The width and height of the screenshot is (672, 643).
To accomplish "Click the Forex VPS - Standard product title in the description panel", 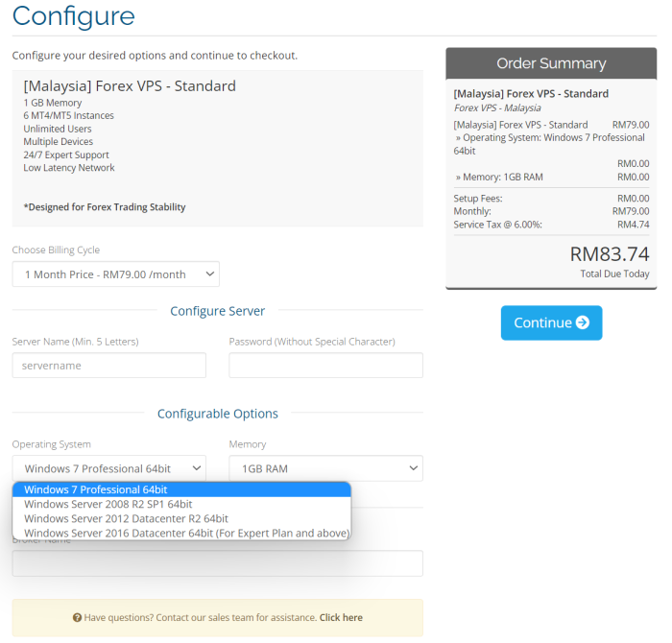I will [x=130, y=86].
